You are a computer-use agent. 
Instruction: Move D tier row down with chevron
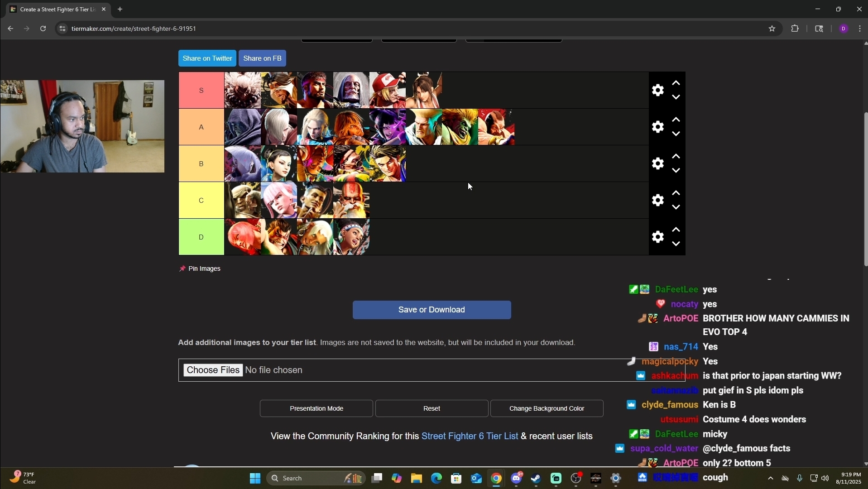pos(676,244)
